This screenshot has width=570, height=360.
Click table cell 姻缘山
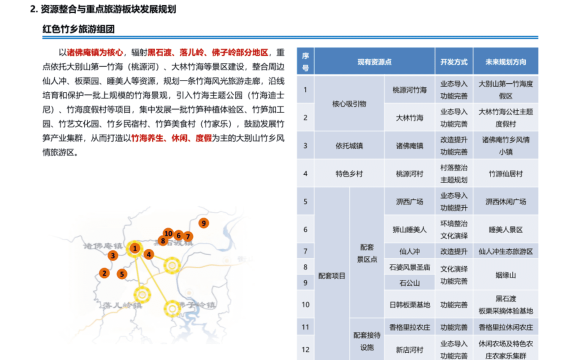coord(506,275)
